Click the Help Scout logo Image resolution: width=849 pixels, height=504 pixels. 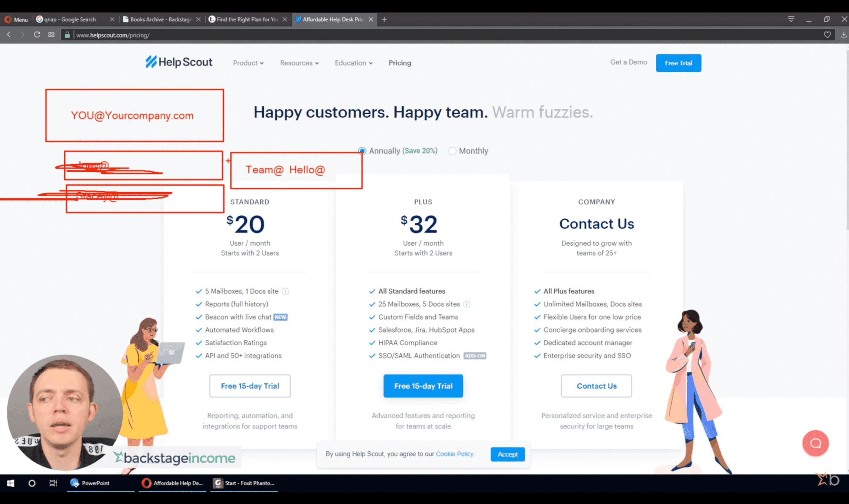tap(179, 62)
